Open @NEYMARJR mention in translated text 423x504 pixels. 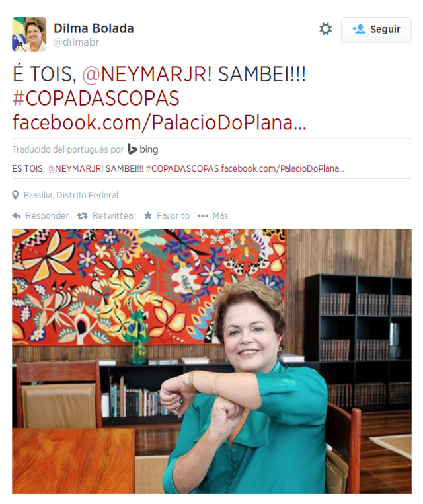pos(75,168)
